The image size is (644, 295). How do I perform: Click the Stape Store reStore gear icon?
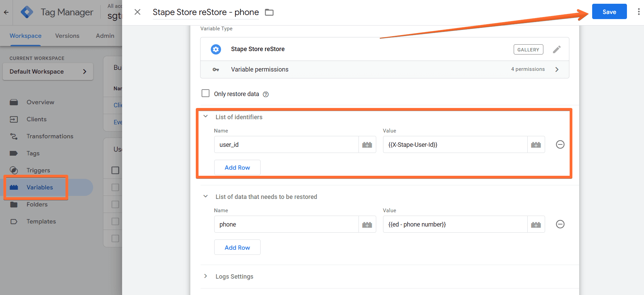pyautogui.click(x=216, y=49)
